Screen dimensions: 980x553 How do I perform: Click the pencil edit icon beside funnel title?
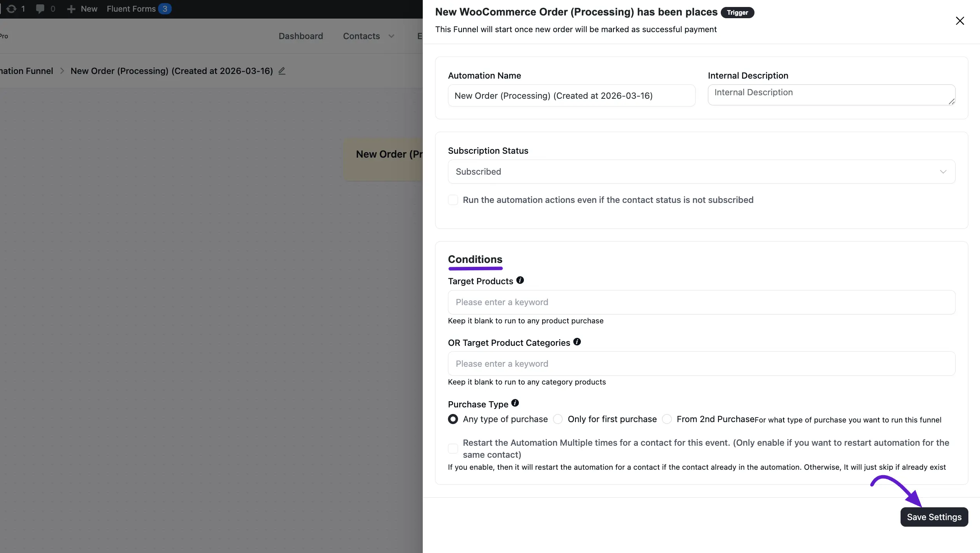[x=282, y=71]
